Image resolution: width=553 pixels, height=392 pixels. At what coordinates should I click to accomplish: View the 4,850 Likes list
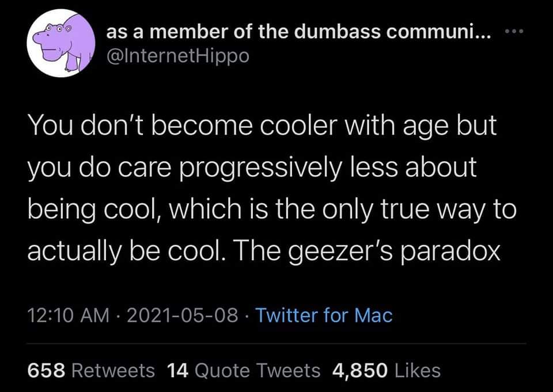(x=387, y=371)
